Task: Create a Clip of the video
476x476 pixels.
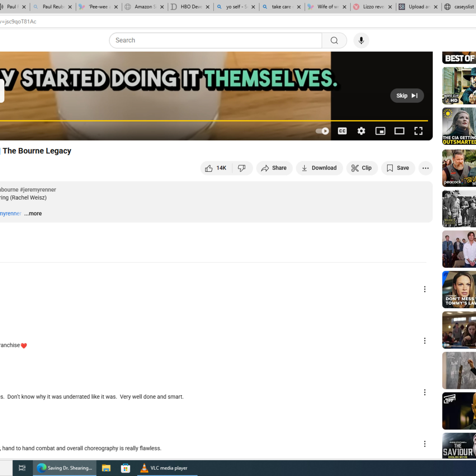Action: pos(362,168)
